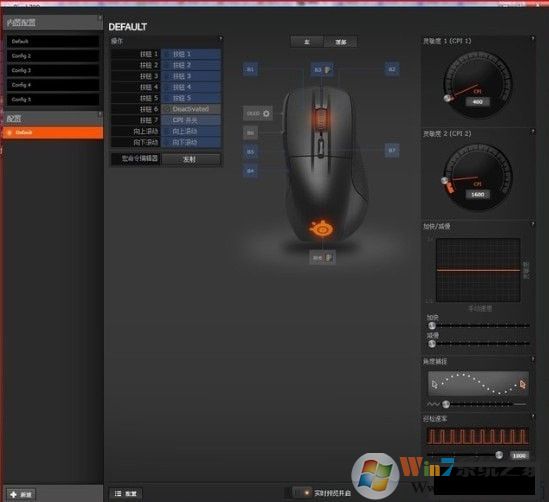Click the 减慢 deceleration slider handle

click(x=432, y=344)
